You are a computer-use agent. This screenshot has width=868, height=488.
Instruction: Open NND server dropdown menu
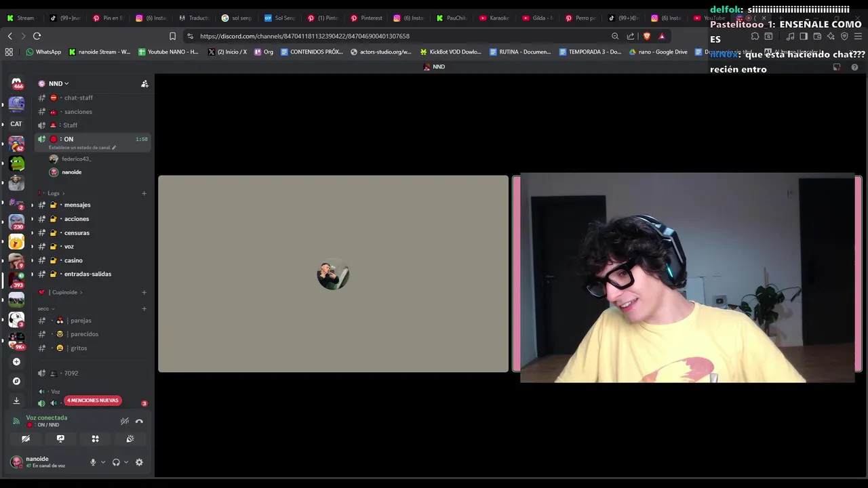(x=58, y=84)
